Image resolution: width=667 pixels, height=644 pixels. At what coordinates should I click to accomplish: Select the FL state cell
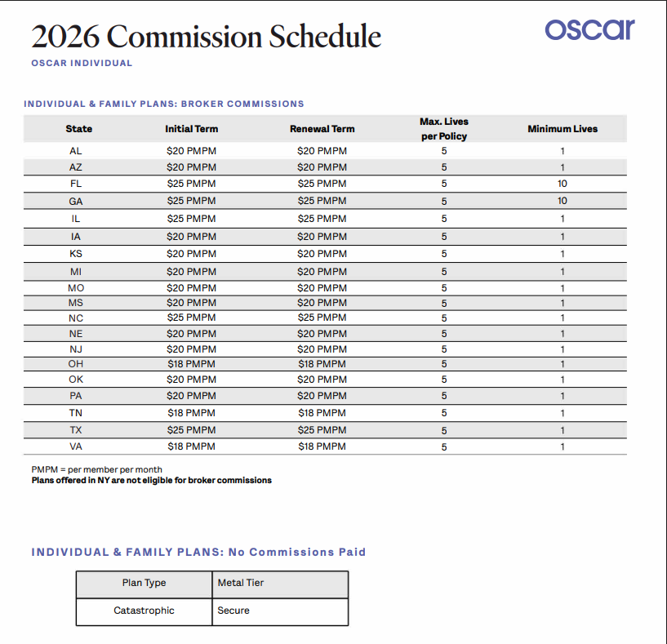point(76,184)
